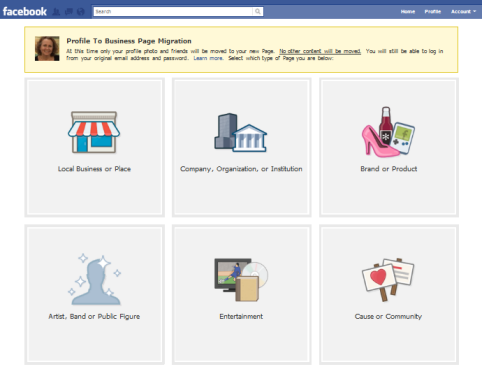Click the Profile To Business Page Migration heading
Image resolution: width=482 pixels, height=380 pixels.
point(129,41)
